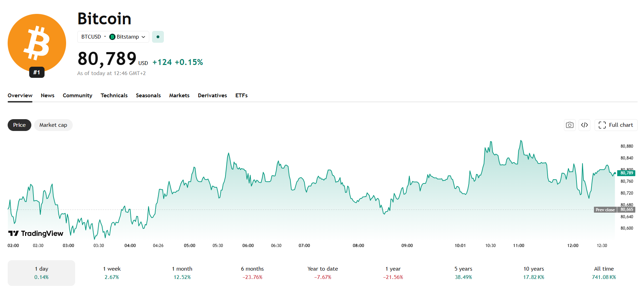Open the News tab
The image size is (644, 288).
48,96
